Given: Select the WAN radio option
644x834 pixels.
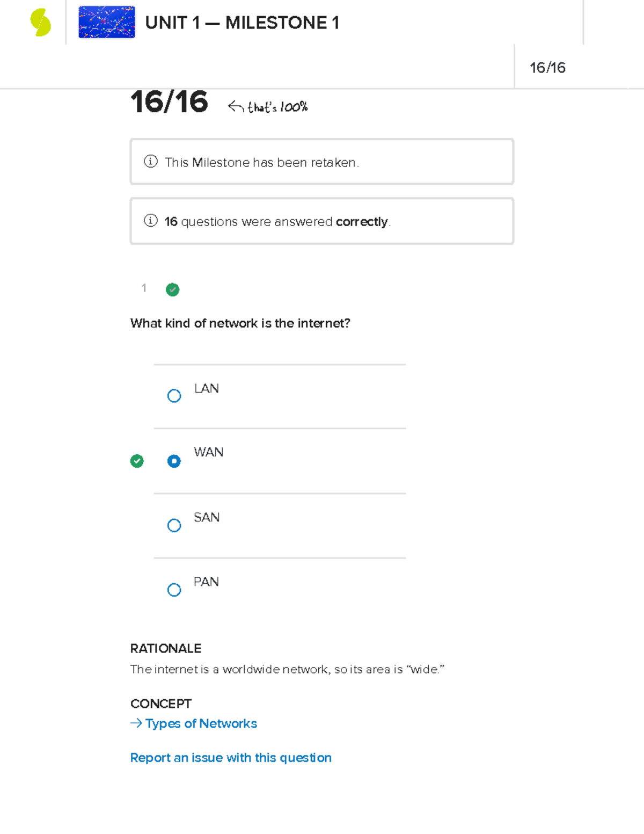Looking at the screenshot, I should [174, 461].
